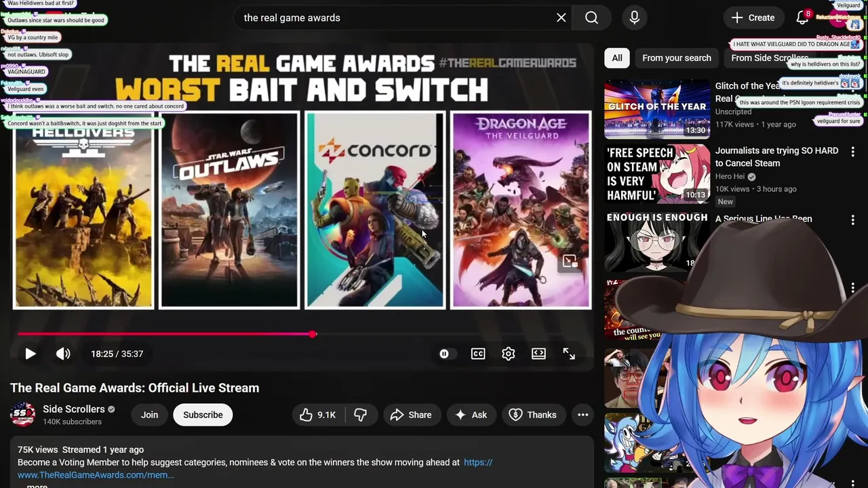868x488 pixels.
Task: Click the Helldivers poster in video
Action: [83, 210]
